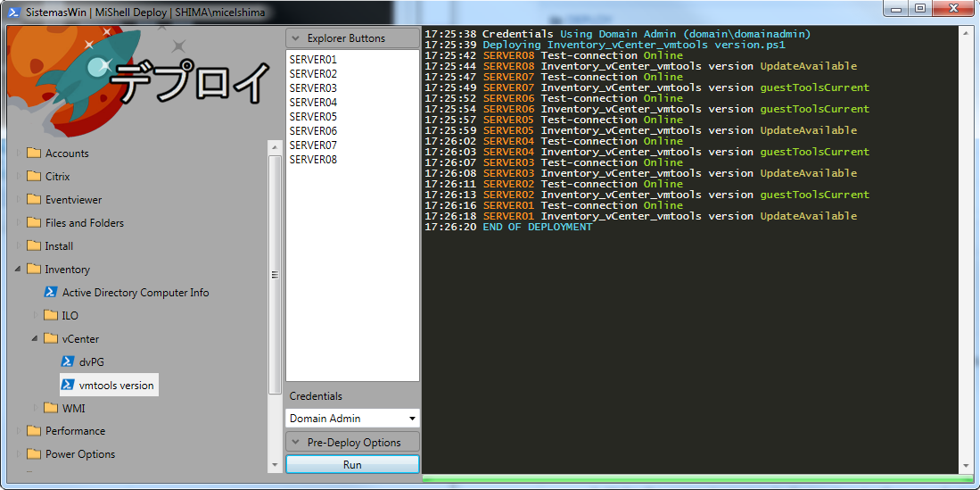980x490 pixels.
Task: Click the tree panel scrollbar thumb
Action: (x=275, y=274)
